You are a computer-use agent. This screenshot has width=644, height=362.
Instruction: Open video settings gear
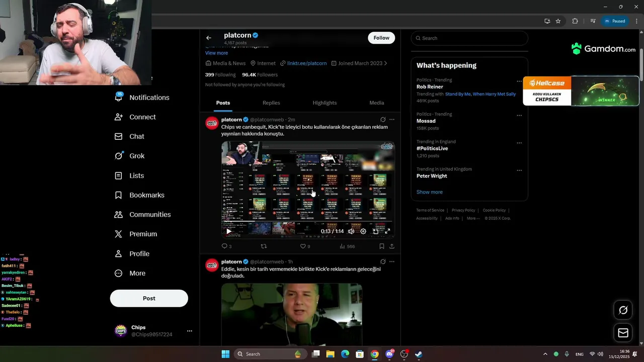pyautogui.click(x=363, y=231)
